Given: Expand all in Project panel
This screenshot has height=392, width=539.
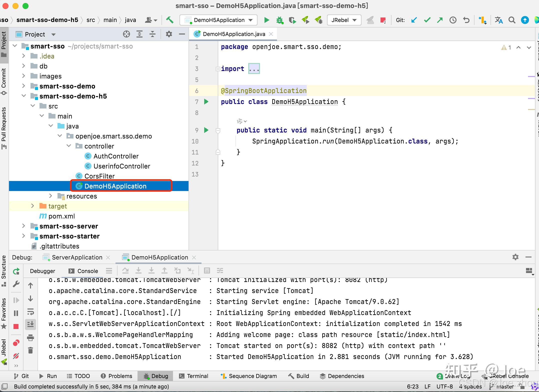Looking at the screenshot, I should click(x=139, y=34).
